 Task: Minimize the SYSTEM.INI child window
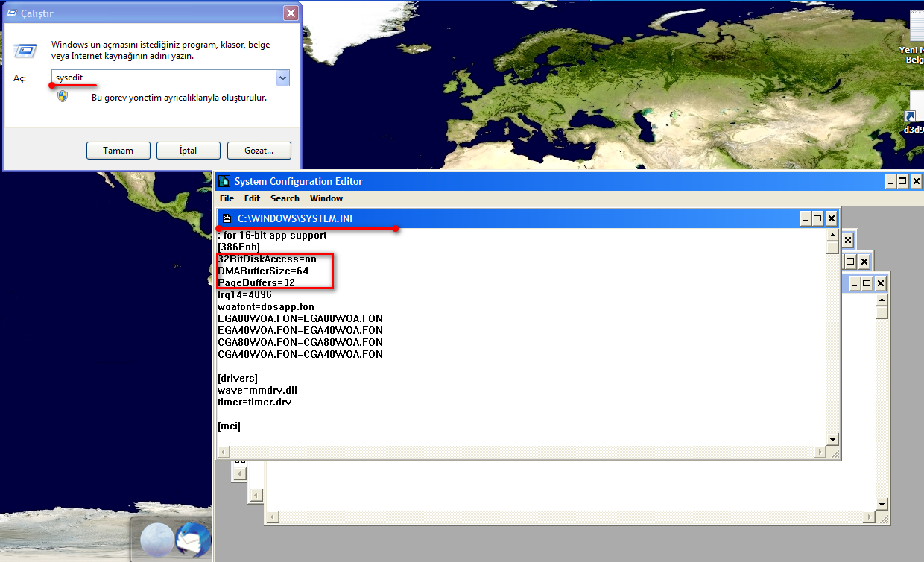(x=806, y=218)
